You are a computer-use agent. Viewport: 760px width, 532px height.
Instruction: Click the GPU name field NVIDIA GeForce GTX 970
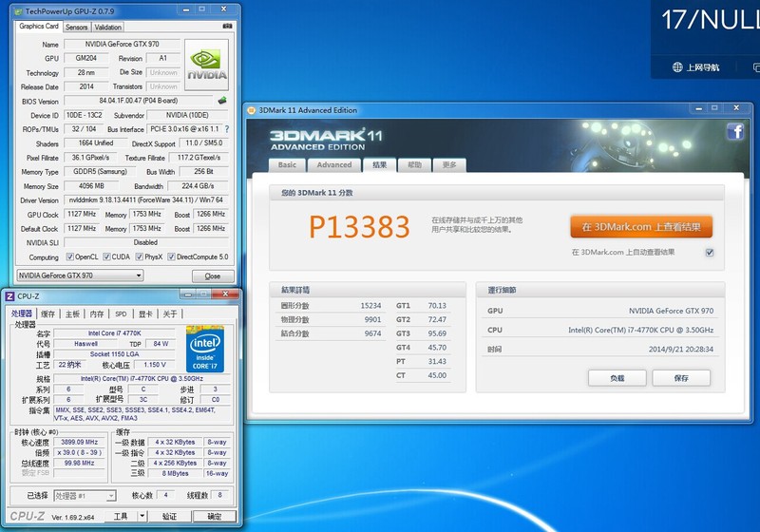pyautogui.click(x=123, y=44)
